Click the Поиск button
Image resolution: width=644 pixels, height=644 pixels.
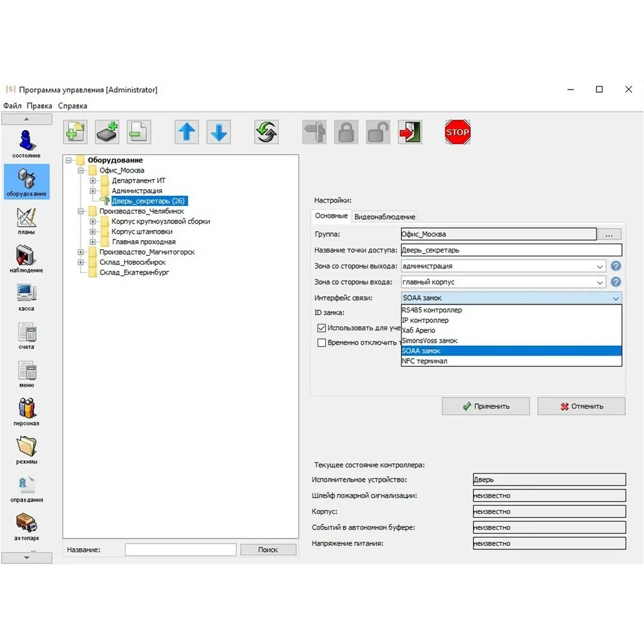click(x=268, y=549)
